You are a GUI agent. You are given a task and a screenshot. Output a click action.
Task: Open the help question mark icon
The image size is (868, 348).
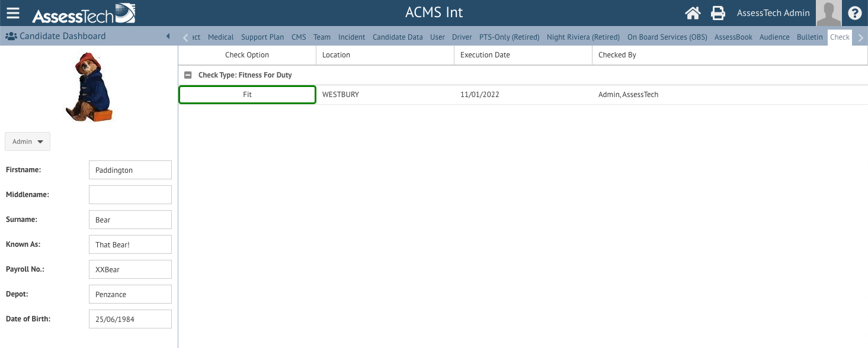(x=854, y=12)
